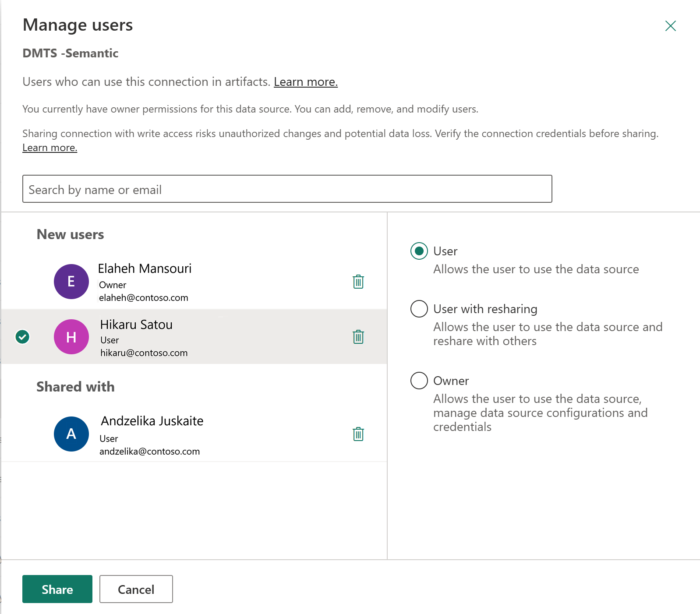Click the hikaru@contoso.com email text
Viewport: 700px width, 614px height.
[144, 353]
